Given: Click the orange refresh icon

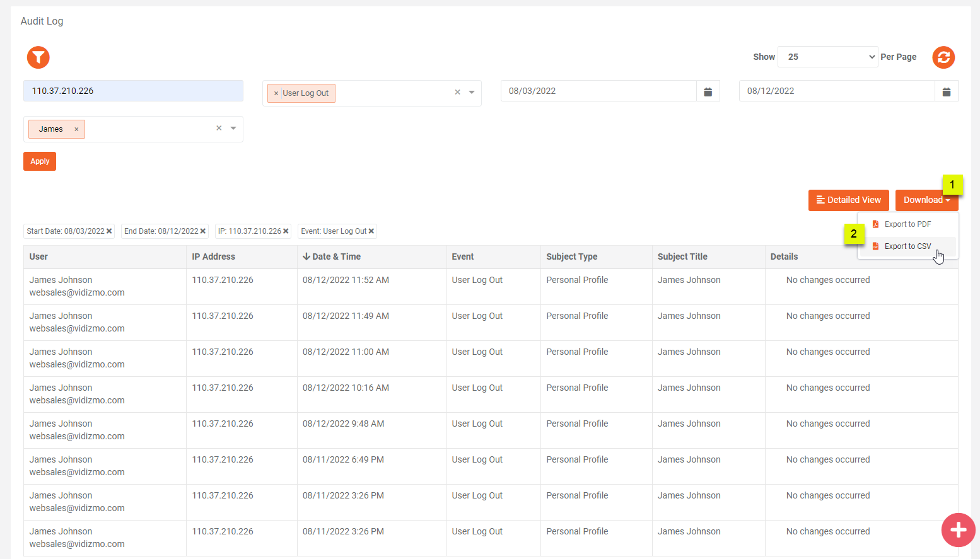Looking at the screenshot, I should point(943,57).
